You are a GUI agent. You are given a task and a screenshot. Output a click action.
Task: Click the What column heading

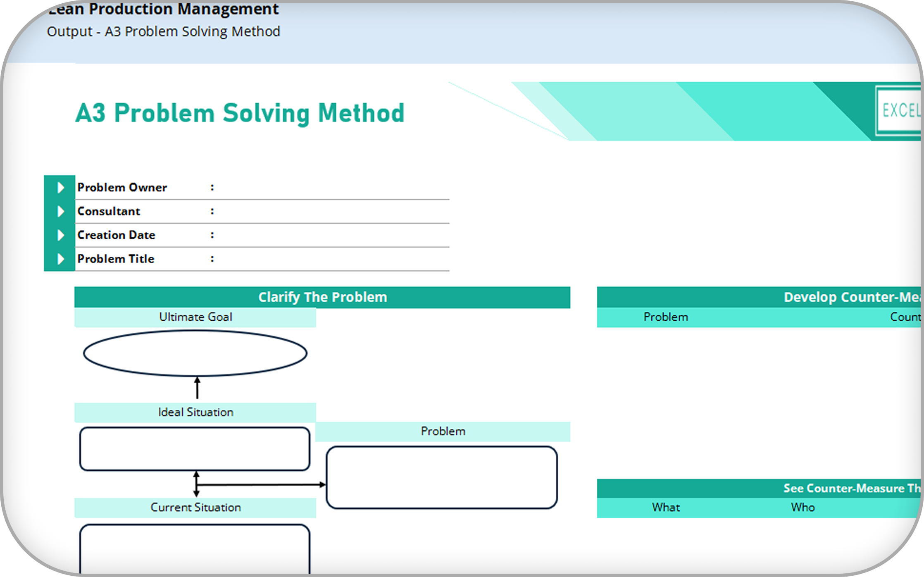click(x=666, y=508)
